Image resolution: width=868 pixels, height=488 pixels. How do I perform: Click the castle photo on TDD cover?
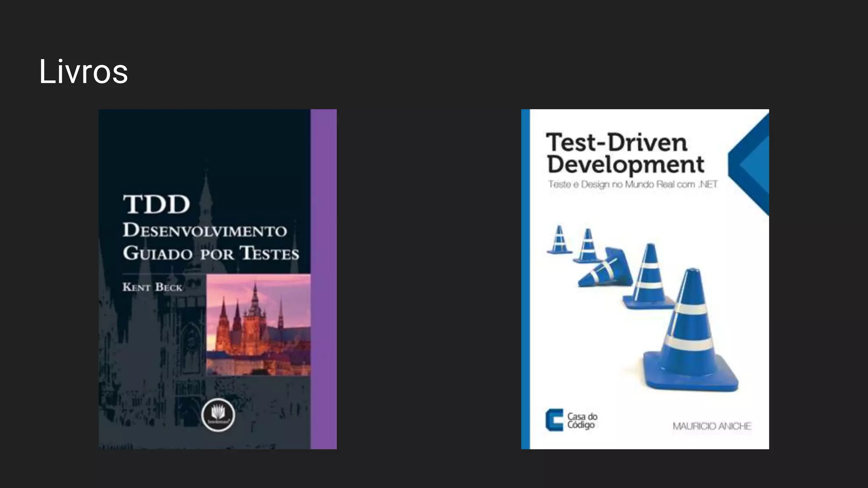[x=258, y=324]
